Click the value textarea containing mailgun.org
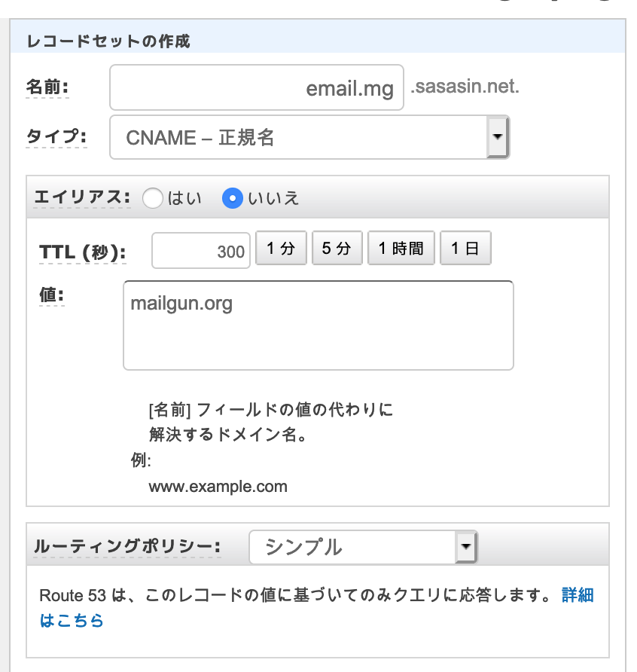The width and height of the screenshot is (637, 672). pos(318,325)
